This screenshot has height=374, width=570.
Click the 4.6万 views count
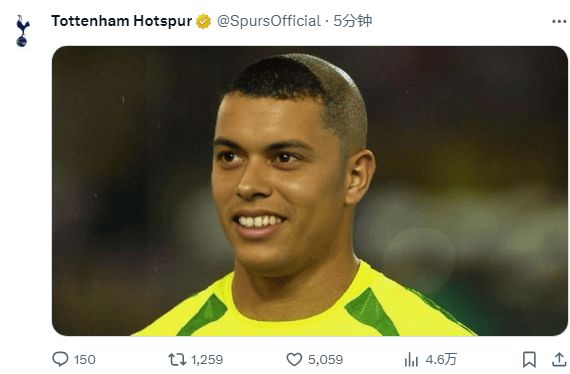441,360
